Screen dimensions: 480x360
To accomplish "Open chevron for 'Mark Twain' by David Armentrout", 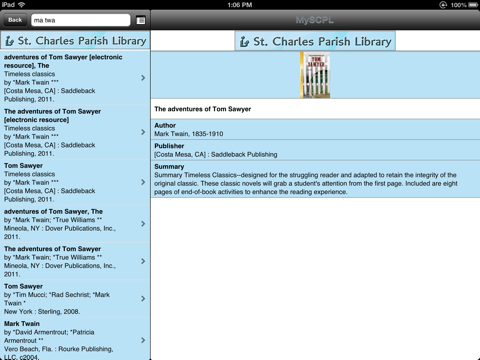I will click(143, 340).
